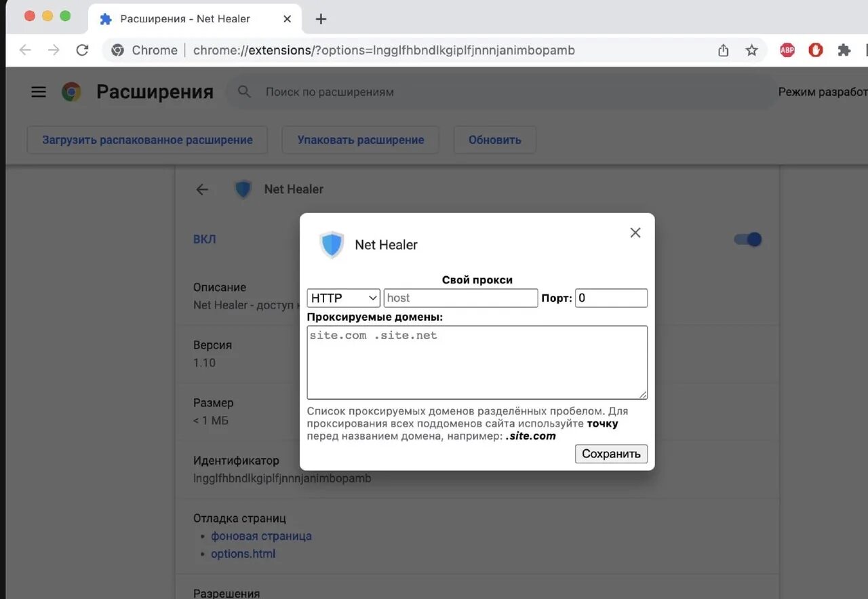Open the extensions page hamburger menu

[38, 92]
